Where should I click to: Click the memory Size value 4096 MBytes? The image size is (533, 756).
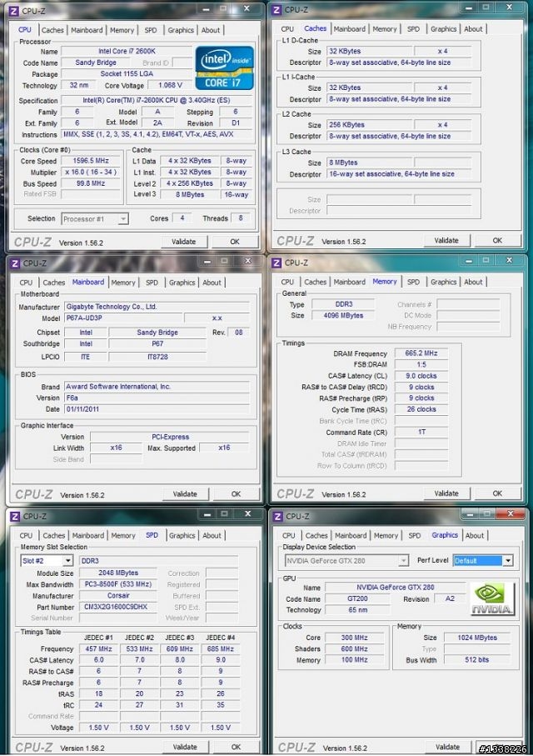click(x=343, y=315)
